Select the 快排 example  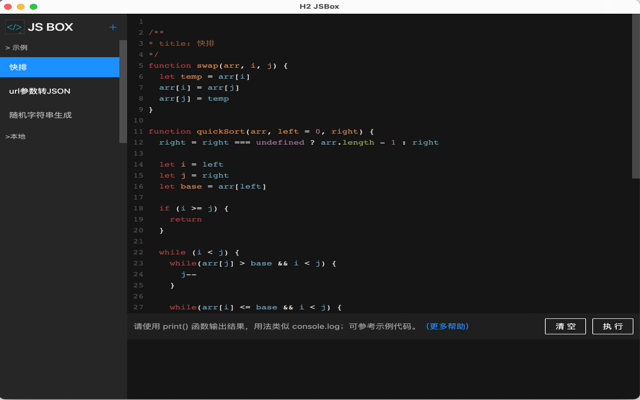click(60, 67)
